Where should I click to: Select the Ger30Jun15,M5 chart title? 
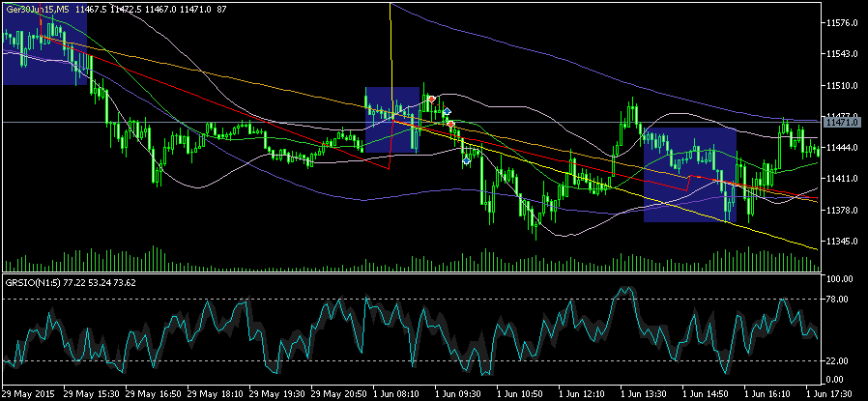[x=38, y=9]
